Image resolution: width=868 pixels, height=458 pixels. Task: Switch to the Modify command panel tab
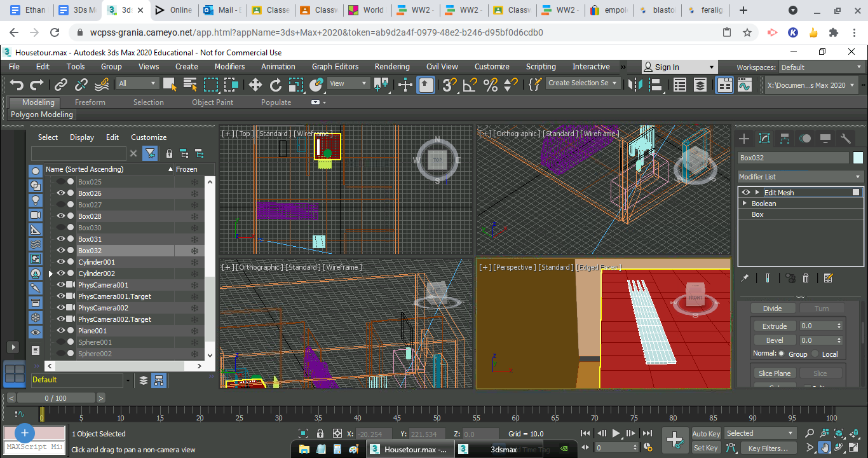(x=764, y=139)
